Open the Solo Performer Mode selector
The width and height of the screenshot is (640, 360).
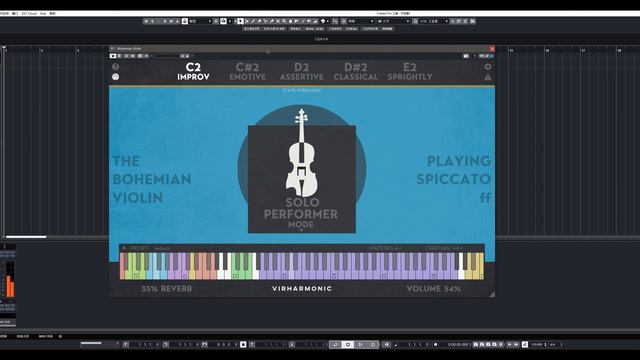[x=301, y=215]
